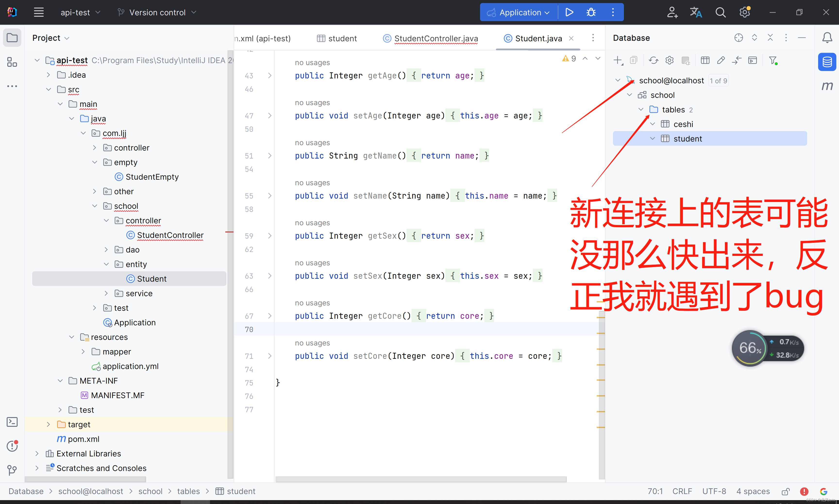The image size is (839, 504).
Task: Close the Student.java tab
Action: click(x=571, y=38)
